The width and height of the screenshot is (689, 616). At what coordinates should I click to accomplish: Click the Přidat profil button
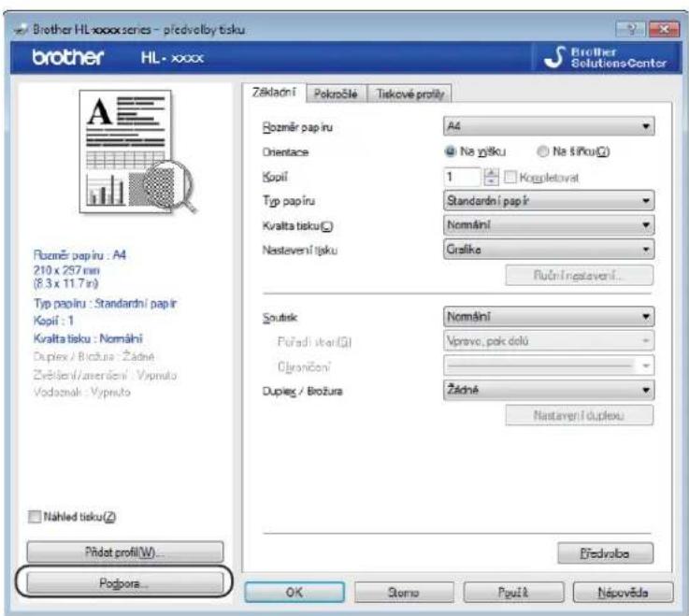(x=124, y=552)
